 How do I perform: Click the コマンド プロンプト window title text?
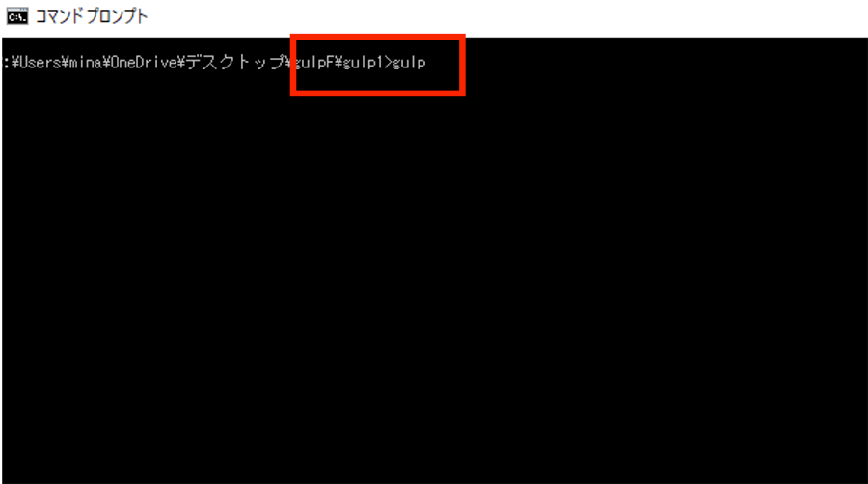click(92, 16)
